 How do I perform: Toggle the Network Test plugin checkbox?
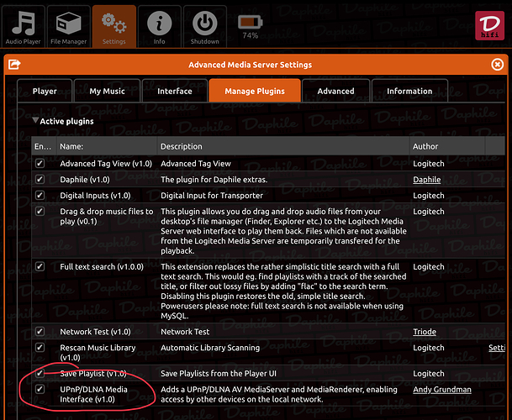[40, 331]
